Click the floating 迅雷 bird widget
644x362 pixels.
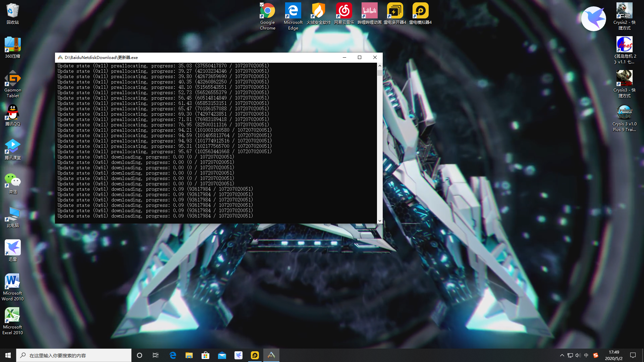tap(593, 19)
